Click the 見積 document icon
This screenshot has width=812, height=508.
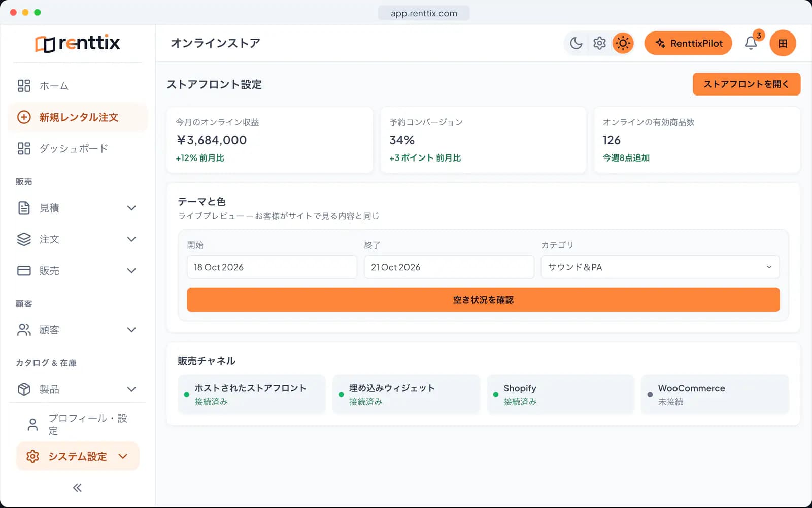click(x=24, y=208)
